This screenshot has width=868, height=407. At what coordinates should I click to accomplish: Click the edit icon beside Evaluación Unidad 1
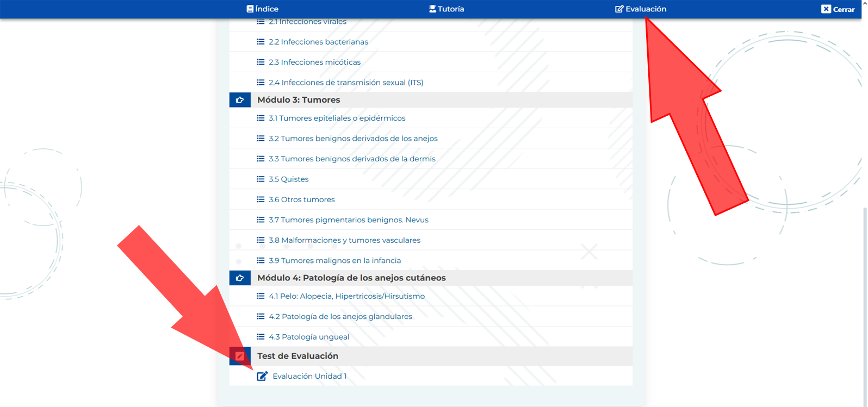coord(262,376)
